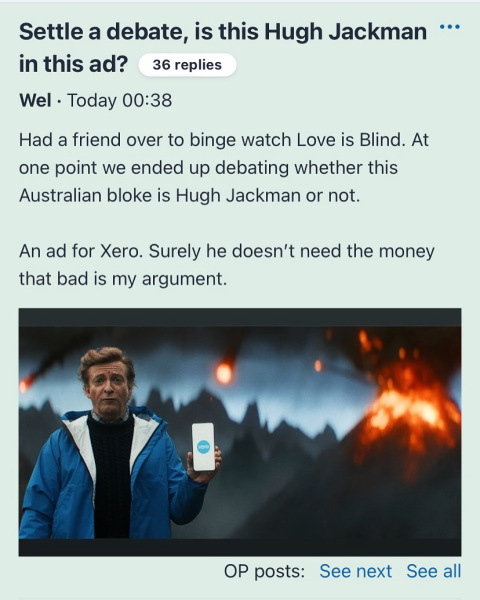
Task: Click the black letterbox bar below the image
Action: 240,547
